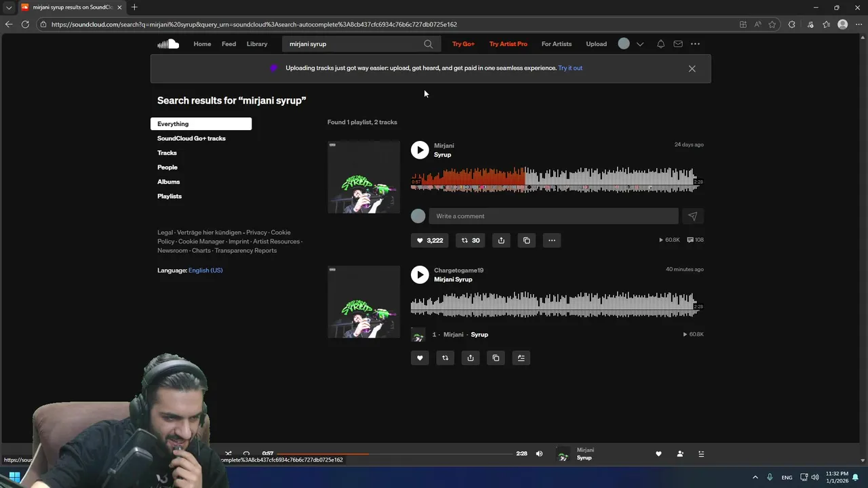Seek within the Mirjani Syrup waveform
Viewport: 868px width, 488px height.
pyautogui.click(x=557, y=180)
